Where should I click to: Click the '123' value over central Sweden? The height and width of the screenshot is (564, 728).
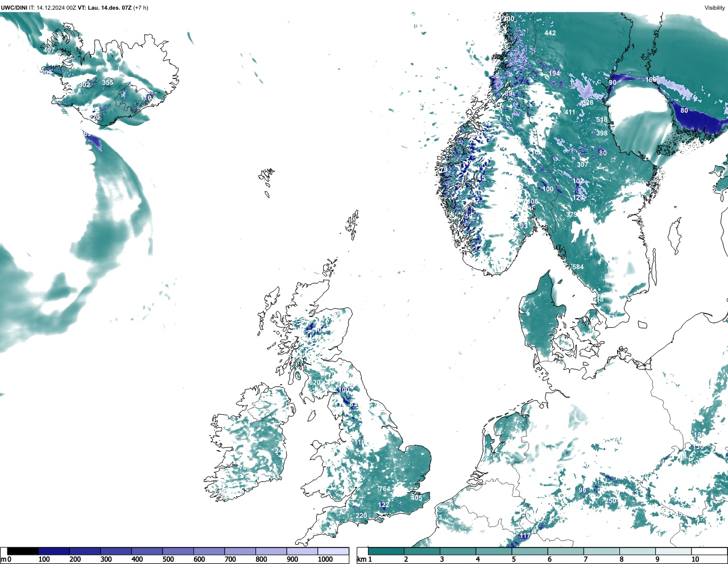tap(578, 197)
